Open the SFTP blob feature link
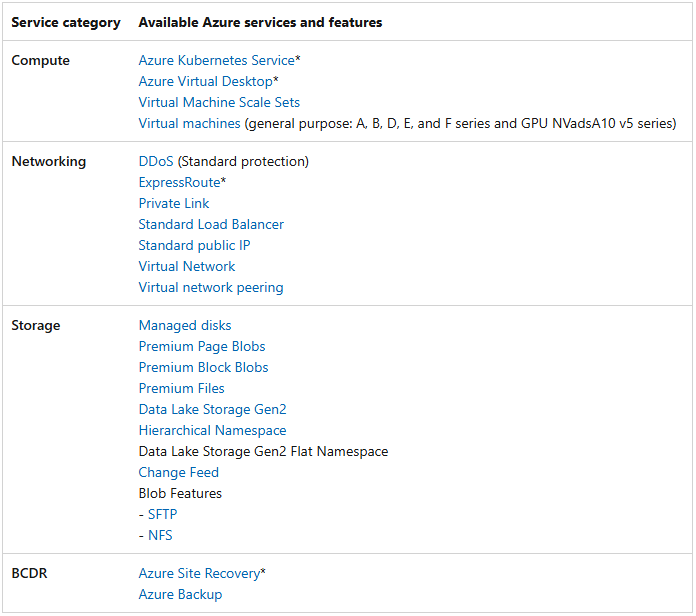Viewport: 696px width, 616px height. (162, 514)
